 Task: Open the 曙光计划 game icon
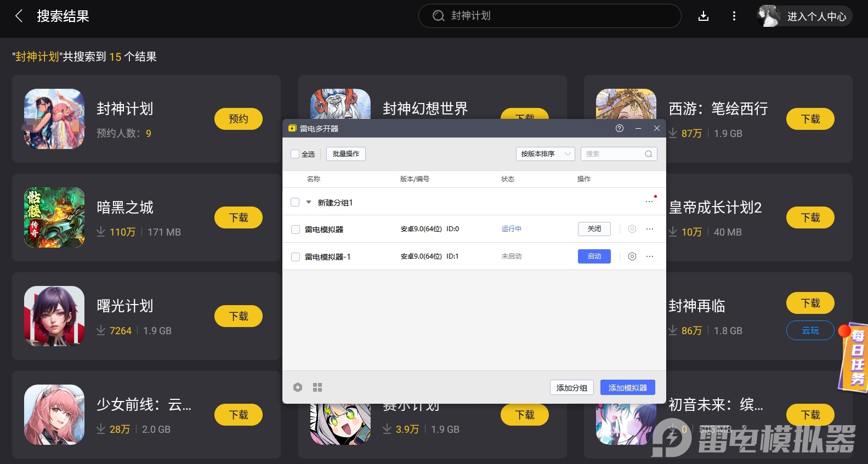(x=54, y=316)
